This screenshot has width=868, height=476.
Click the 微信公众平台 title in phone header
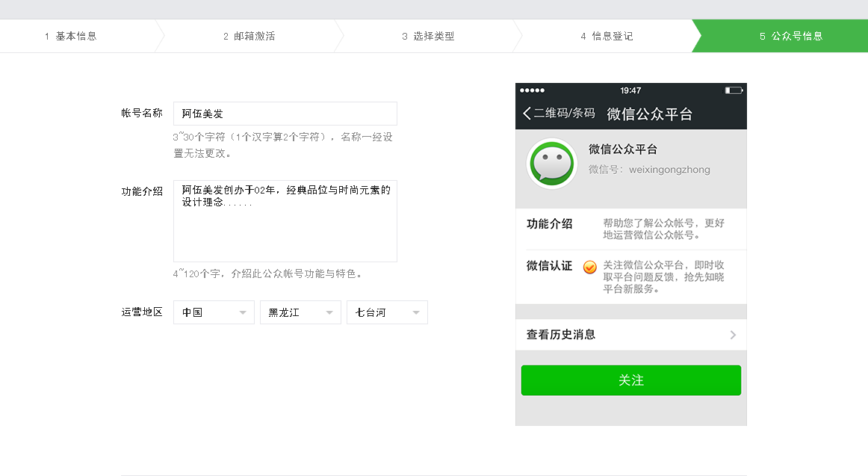pyautogui.click(x=649, y=114)
